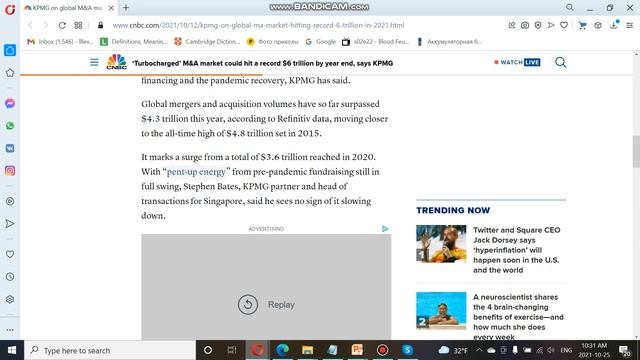Screen dimensions: 640x360
Task: Open the CNBC site search magnifier
Action: (x=561, y=62)
